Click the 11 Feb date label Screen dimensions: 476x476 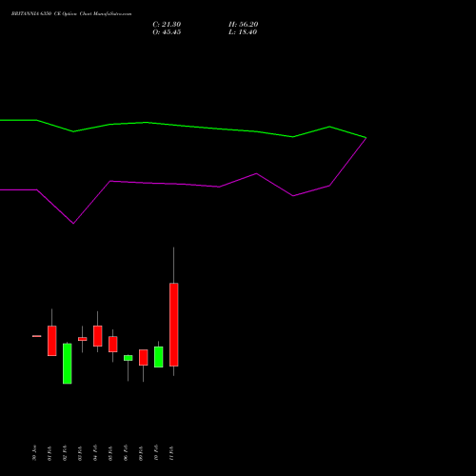point(171,453)
